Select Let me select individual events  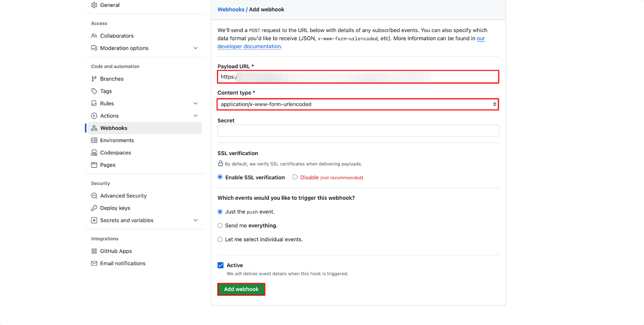coord(220,240)
